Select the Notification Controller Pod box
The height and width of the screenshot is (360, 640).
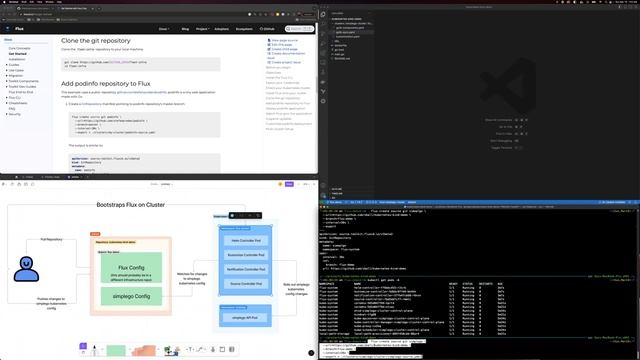click(246, 269)
